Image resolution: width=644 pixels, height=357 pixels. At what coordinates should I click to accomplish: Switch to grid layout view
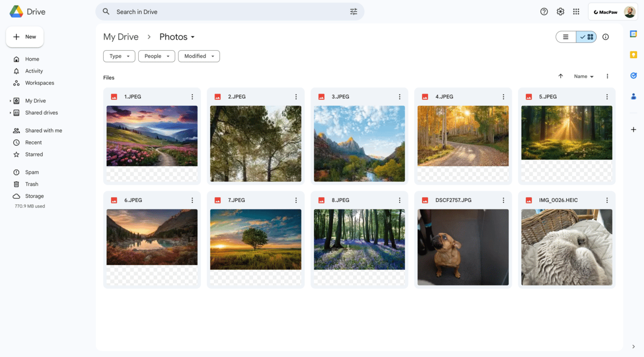click(586, 37)
